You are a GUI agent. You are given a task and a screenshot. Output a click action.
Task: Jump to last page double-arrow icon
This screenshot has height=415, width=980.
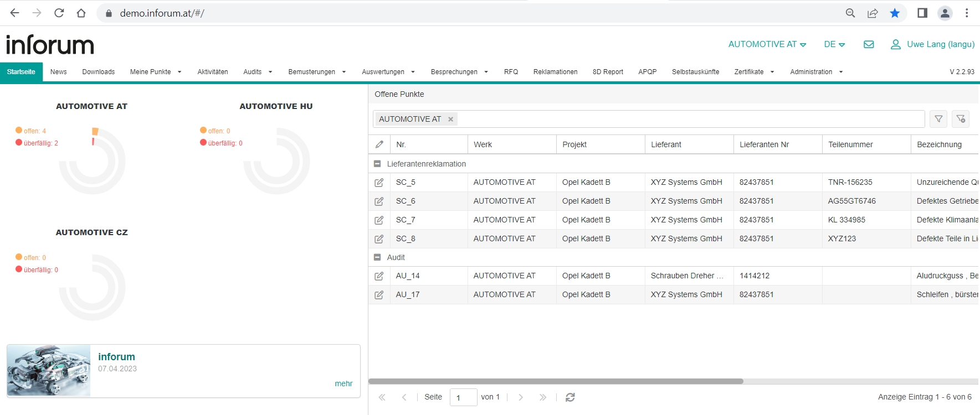(x=543, y=397)
